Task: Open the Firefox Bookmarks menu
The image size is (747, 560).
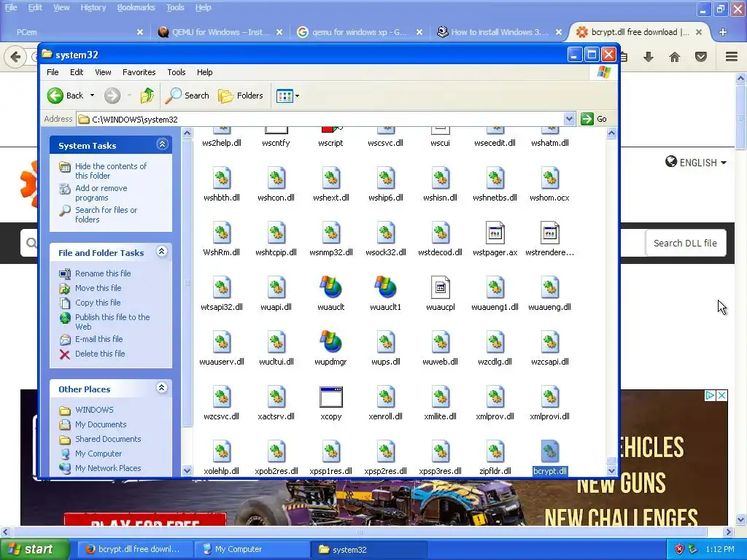Action: [136, 7]
